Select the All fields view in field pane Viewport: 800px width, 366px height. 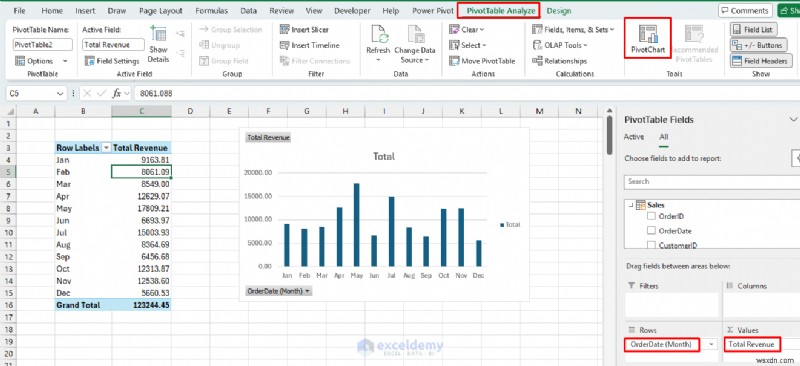tap(663, 137)
